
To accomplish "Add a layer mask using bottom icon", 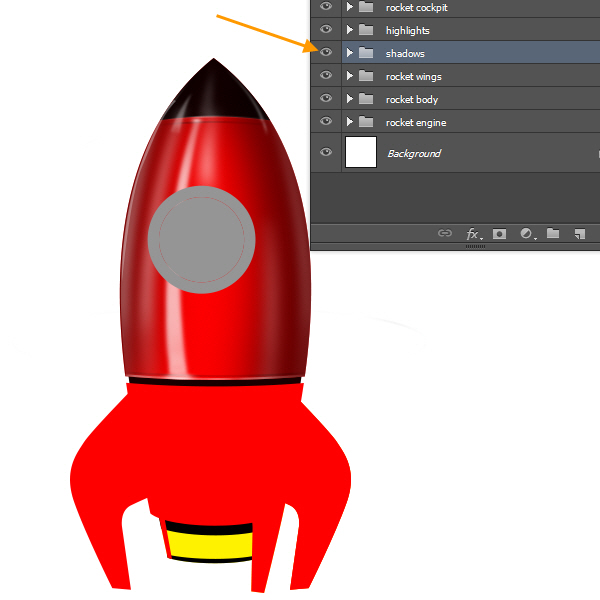I will [499, 234].
